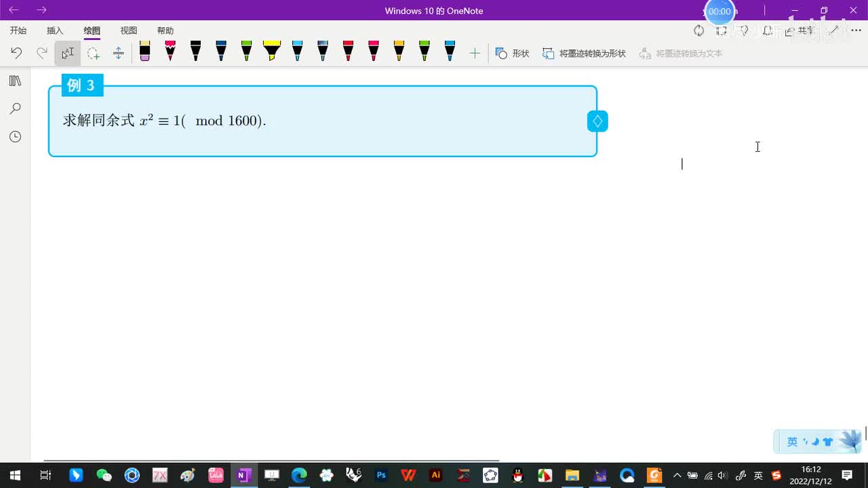Open the 插入 tab
This screenshot has height=488, width=868.
point(55,30)
